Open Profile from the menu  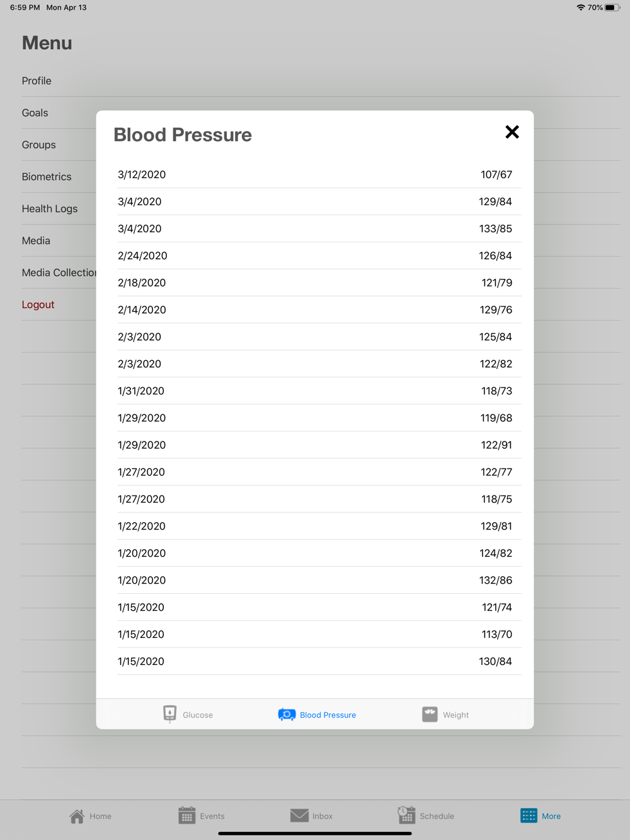(x=37, y=81)
